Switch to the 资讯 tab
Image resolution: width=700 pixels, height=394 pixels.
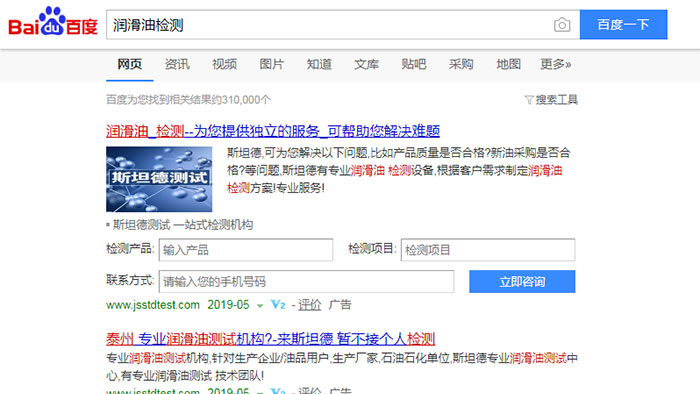[177, 64]
